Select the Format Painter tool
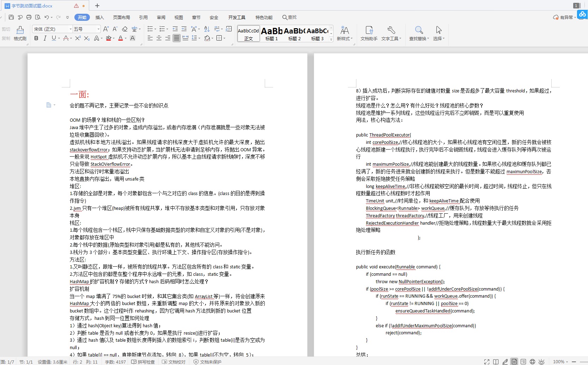588x365 pixels. pos(20,34)
